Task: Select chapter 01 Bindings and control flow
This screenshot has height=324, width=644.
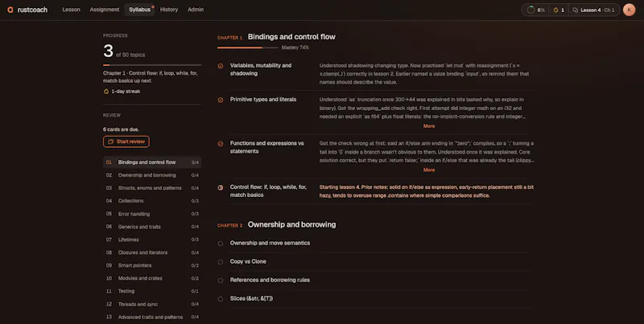Action: point(152,162)
